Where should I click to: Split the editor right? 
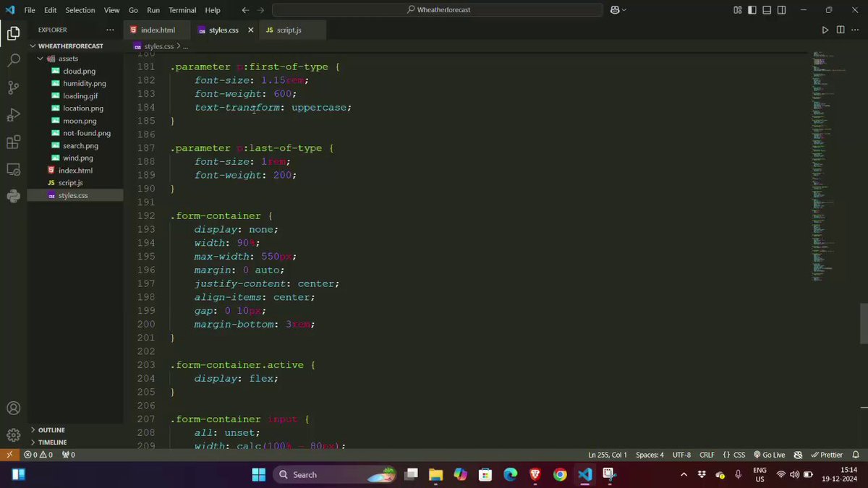(x=841, y=30)
